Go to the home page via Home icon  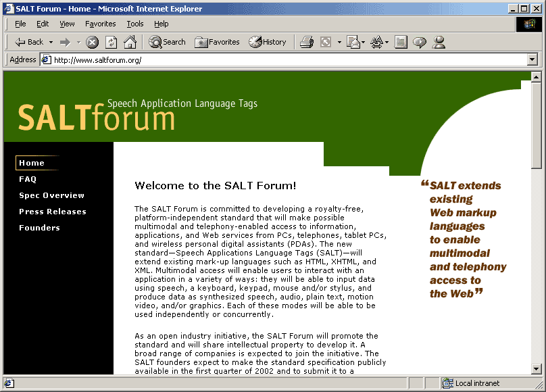point(130,42)
